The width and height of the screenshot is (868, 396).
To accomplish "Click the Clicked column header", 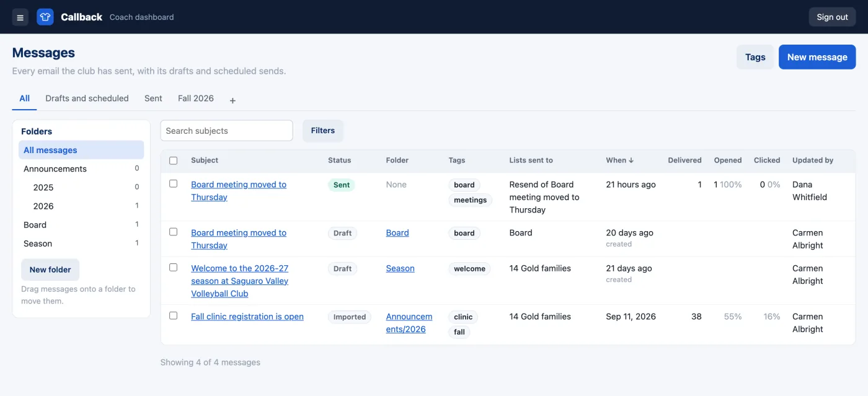I will [x=767, y=160].
